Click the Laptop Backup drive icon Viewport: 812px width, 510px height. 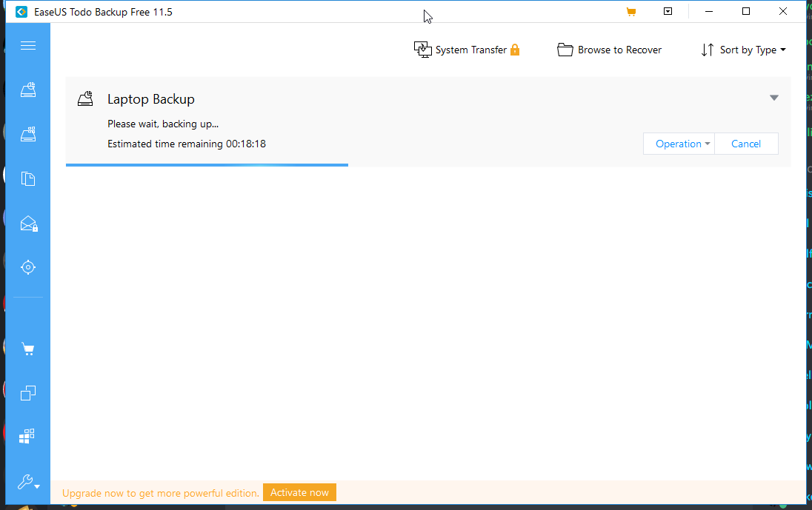[x=85, y=98]
